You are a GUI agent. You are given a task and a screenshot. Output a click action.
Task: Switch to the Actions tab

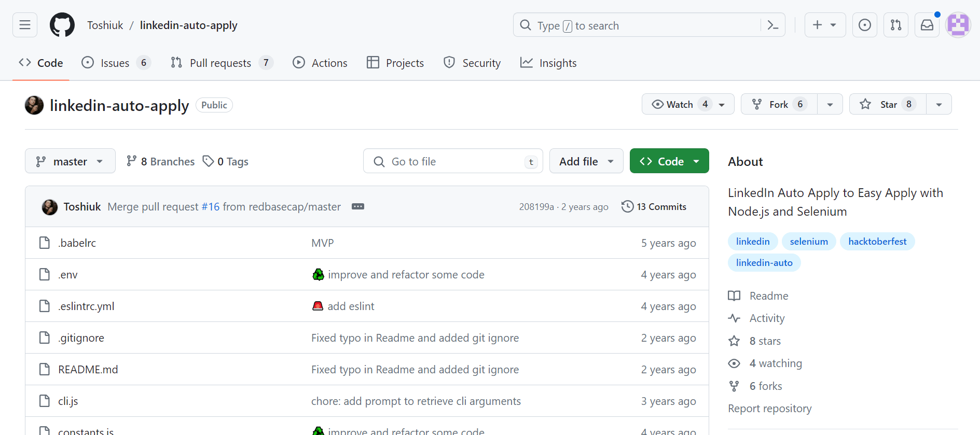(x=320, y=63)
